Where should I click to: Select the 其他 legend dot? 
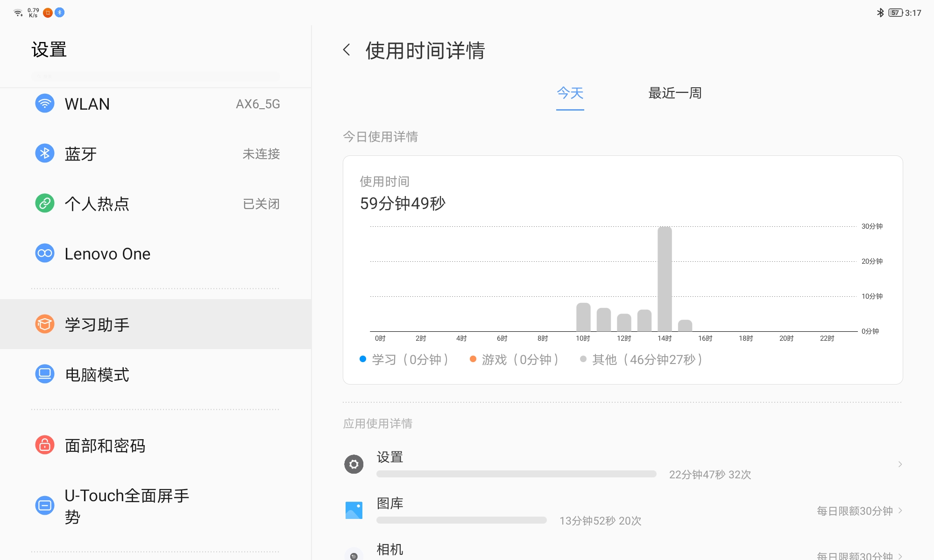(582, 359)
